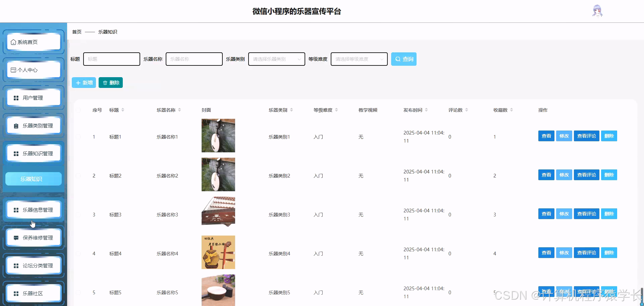The width and height of the screenshot is (644, 306).
Task: Open 个人中心 via its person icon
Action: point(13,70)
